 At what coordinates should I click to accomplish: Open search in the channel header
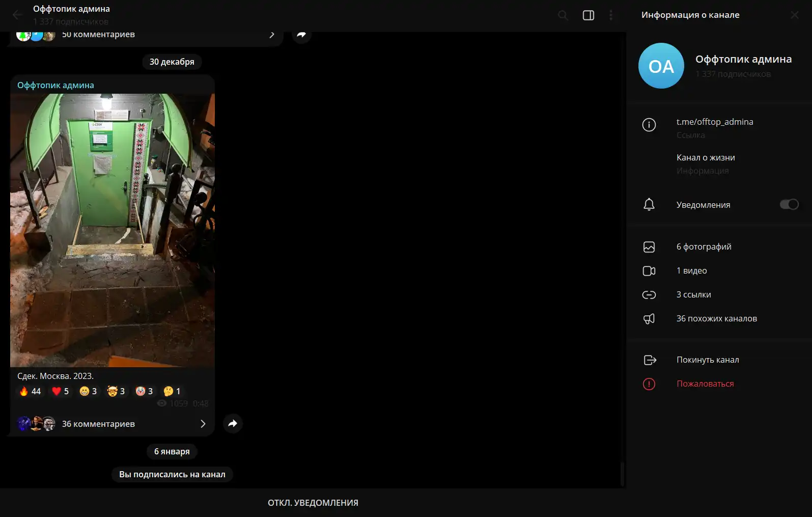(x=563, y=15)
